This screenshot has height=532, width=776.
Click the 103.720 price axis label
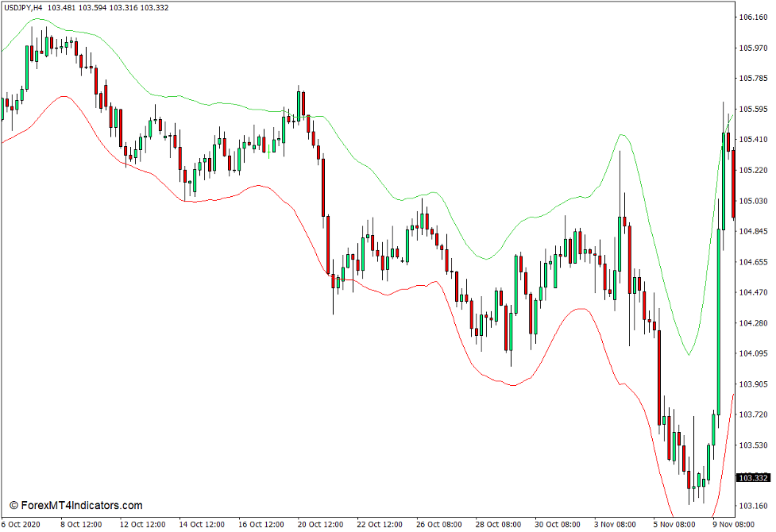[x=752, y=414]
